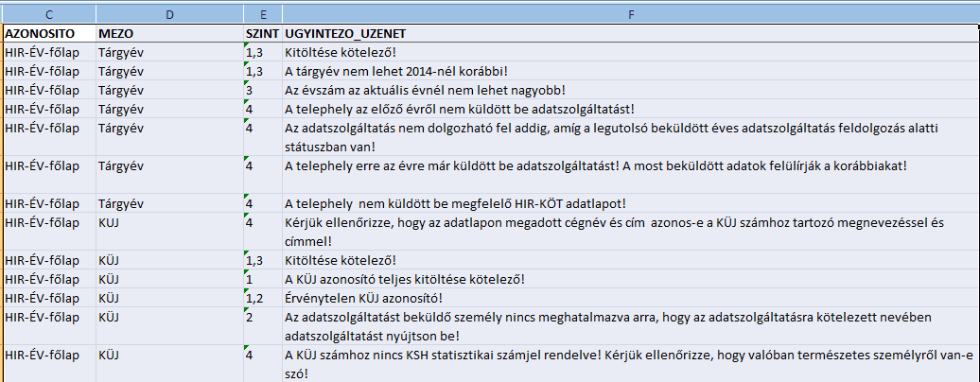The image size is (980, 382).
Task: Click HIR-ÉV-főlap cell in the 'Az évszám' row
Action: (49, 90)
